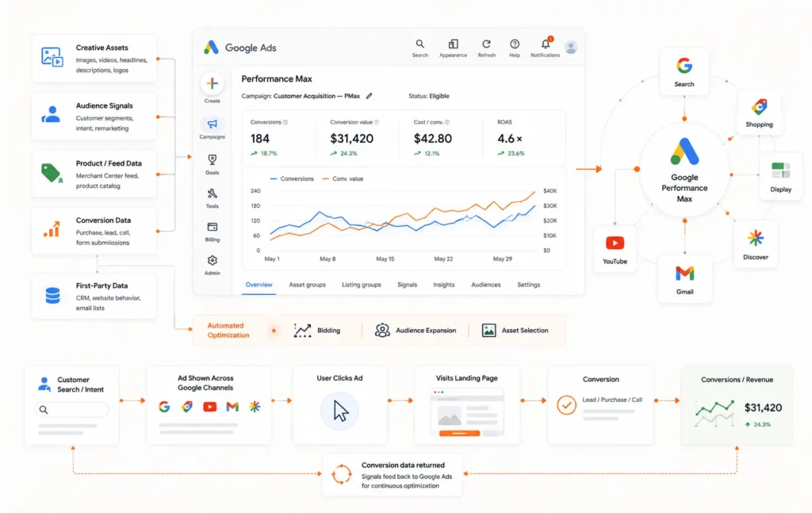The width and height of the screenshot is (812, 513).
Task: Click the user profile avatar
Action: tap(571, 48)
